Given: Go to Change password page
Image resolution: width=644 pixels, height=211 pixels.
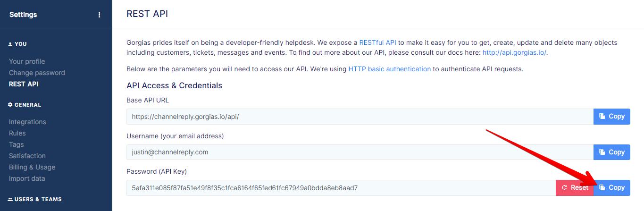Looking at the screenshot, I should click(x=37, y=73).
